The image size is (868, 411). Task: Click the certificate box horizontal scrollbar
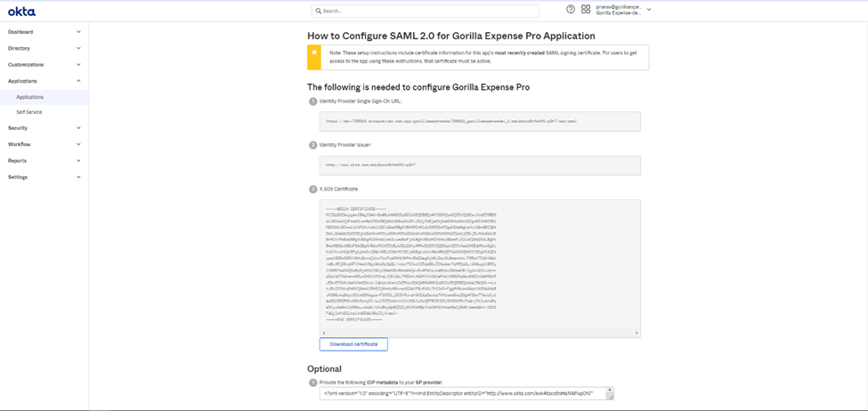pyautogui.click(x=480, y=334)
